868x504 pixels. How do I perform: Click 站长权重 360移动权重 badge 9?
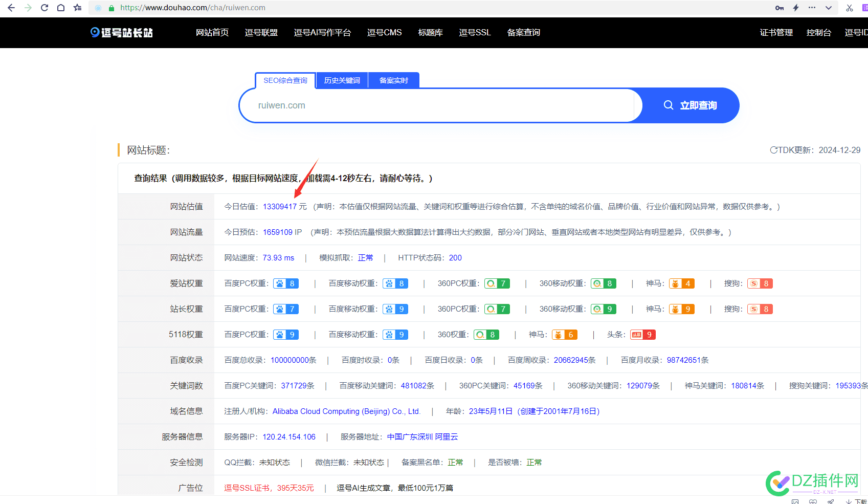(x=604, y=309)
